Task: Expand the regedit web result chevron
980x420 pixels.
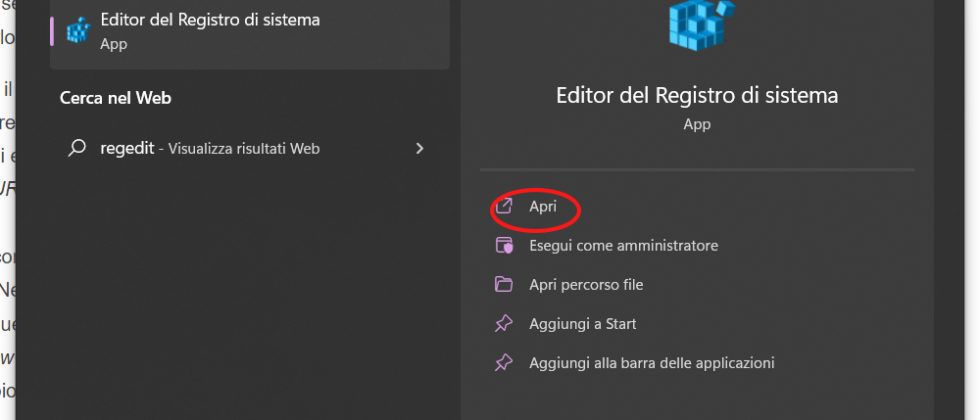Action: 420,148
